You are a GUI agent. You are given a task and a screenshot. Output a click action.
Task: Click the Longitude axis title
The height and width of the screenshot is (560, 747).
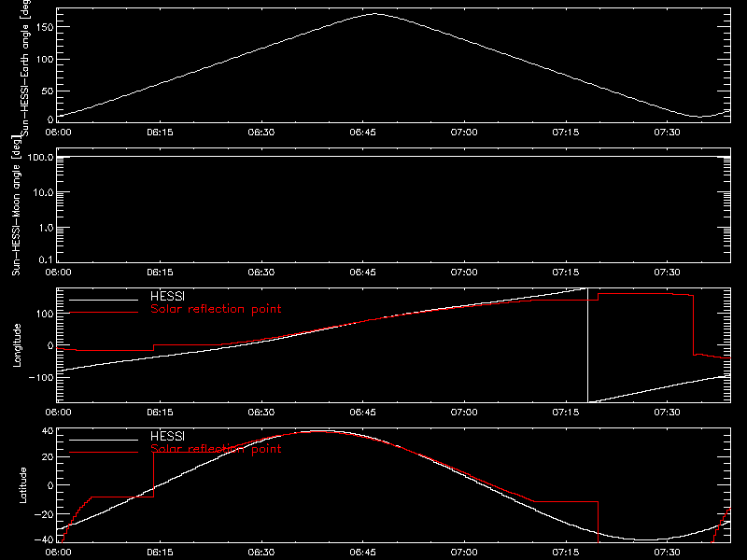click(17, 345)
